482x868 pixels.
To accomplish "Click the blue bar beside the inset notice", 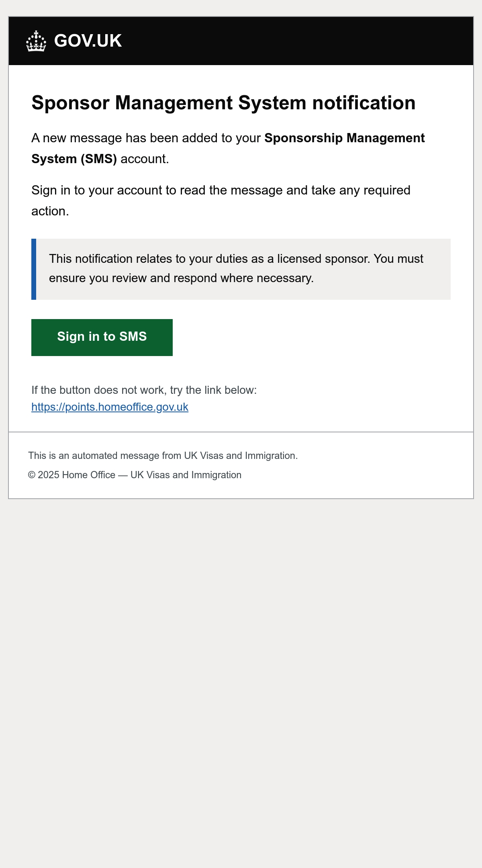I will pos(34,269).
